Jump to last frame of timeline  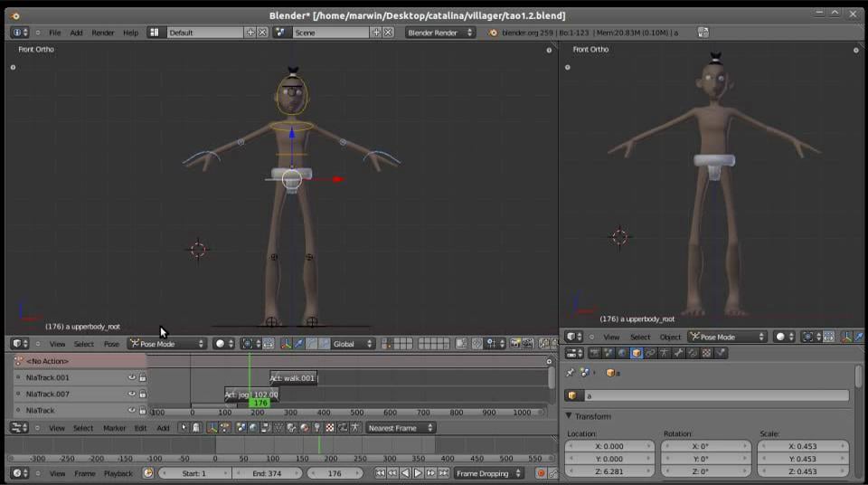point(443,473)
